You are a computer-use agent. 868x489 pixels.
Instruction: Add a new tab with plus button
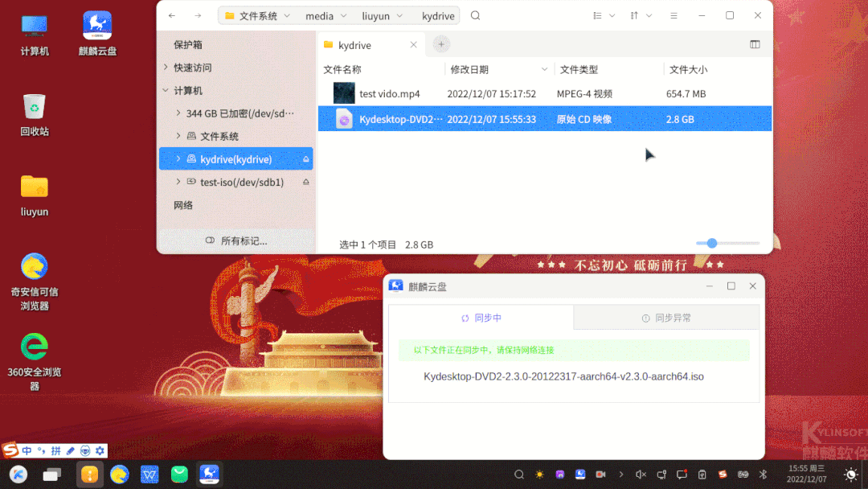[x=441, y=44]
